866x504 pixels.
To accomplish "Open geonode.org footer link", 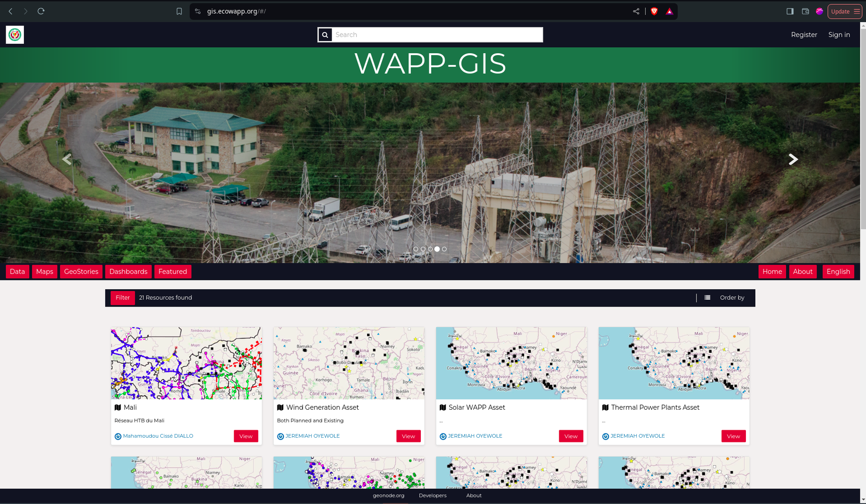I will pyautogui.click(x=388, y=496).
